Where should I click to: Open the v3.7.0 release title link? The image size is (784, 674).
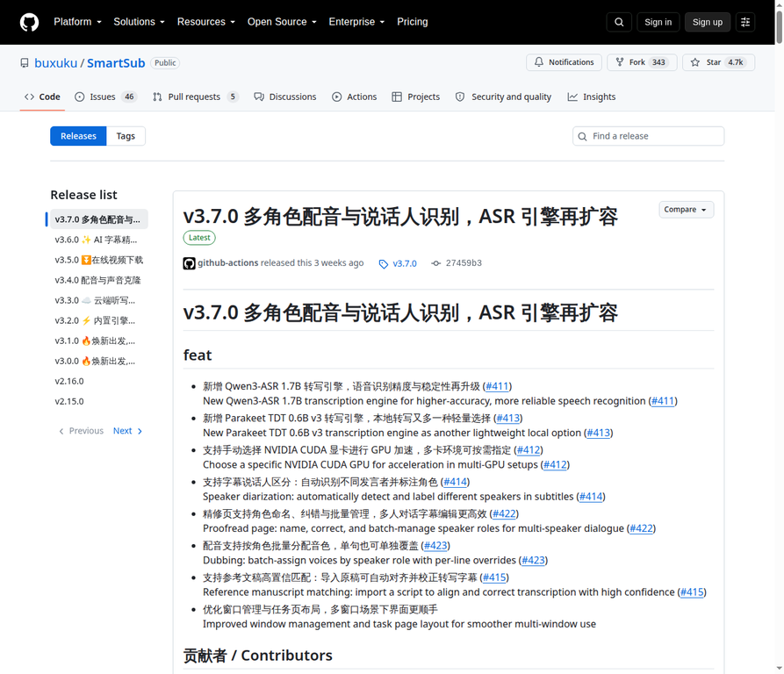[400, 217]
